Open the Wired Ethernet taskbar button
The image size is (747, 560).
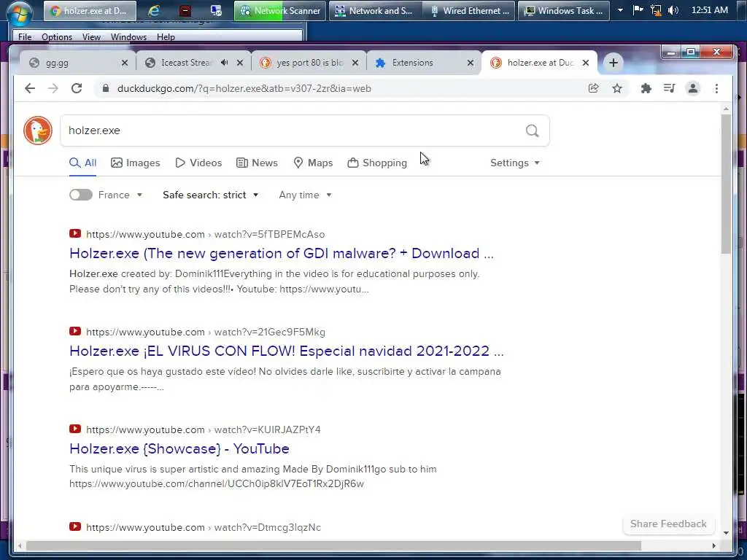pos(469,10)
